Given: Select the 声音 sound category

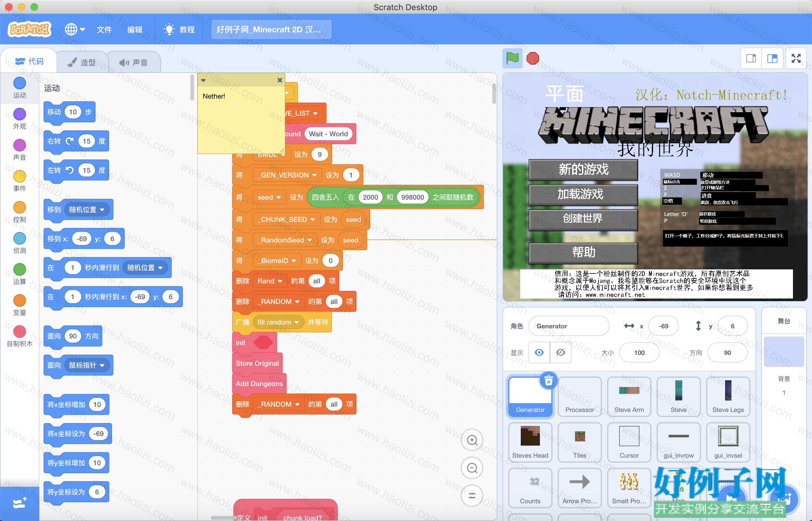Looking at the screenshot, I should 20,150.
